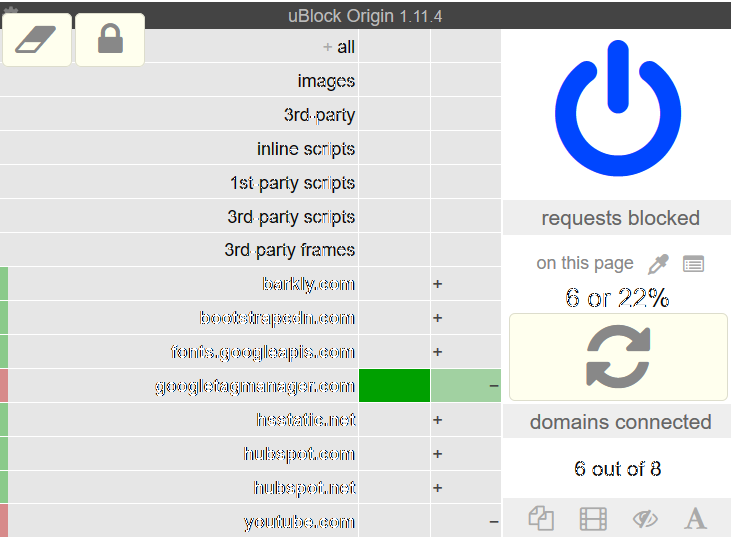
Task: Click the reload page arrows button
Action: (x=618, y=357)
